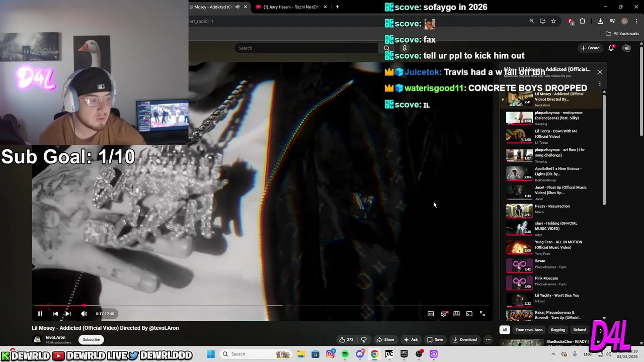Open YouTube notifications bell
Viewport: 644px width, 362px height.
(611, 48)
